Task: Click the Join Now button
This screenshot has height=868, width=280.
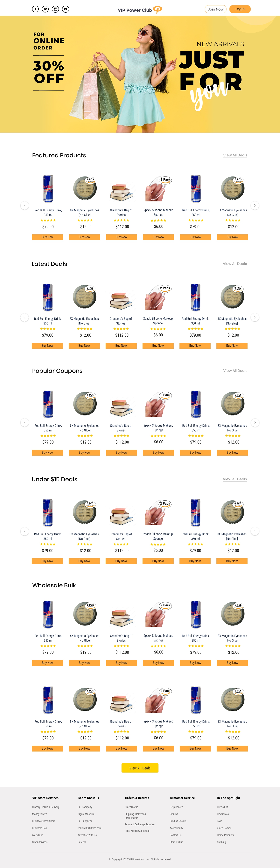Action: coord(216,9)
